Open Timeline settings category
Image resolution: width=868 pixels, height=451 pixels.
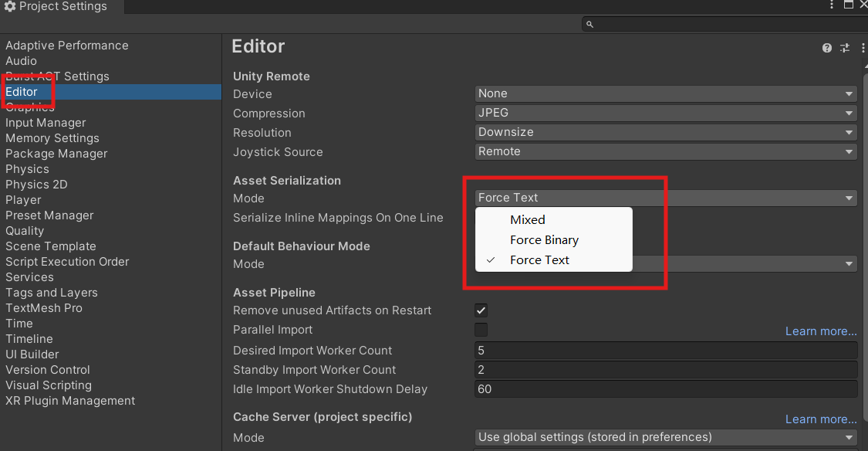(29, 339)
